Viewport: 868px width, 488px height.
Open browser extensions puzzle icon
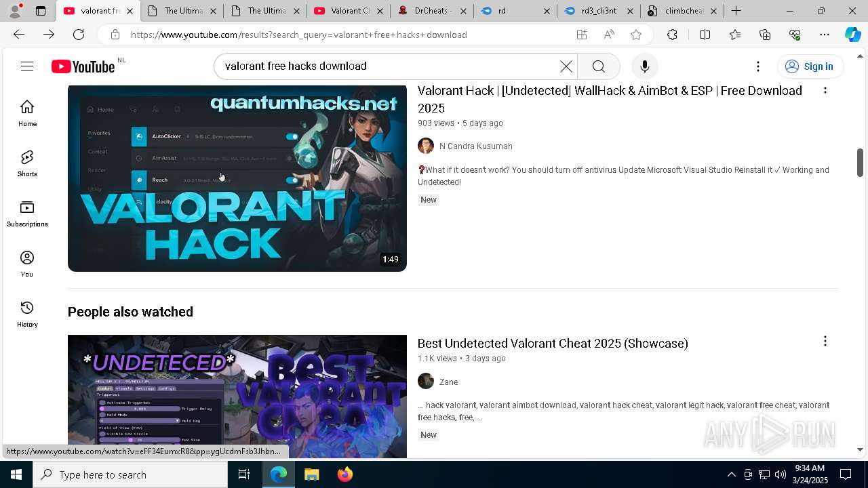tap(672, 35)
